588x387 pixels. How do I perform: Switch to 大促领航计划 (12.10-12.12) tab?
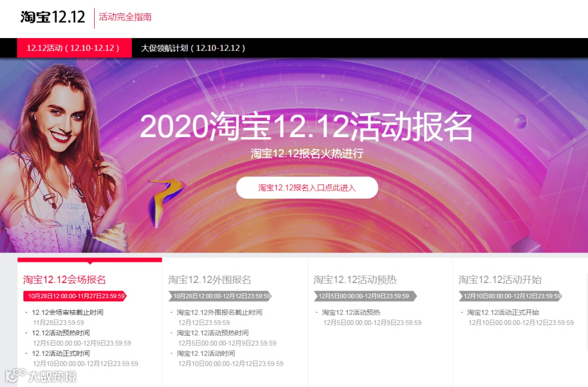coord(193,48)
